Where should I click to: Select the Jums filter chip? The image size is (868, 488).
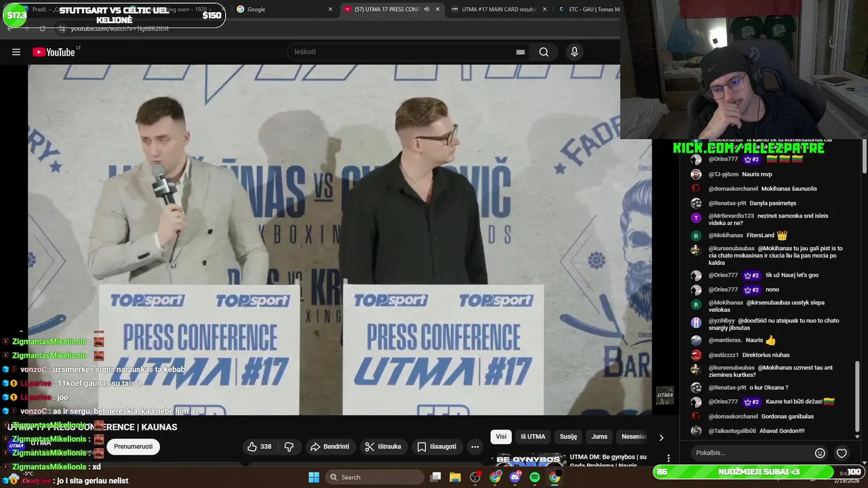599,436
